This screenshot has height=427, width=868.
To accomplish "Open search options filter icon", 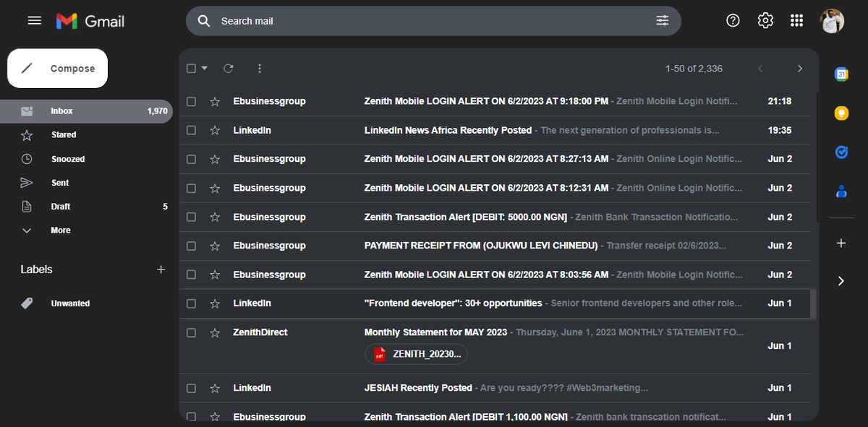I will click(x=662, y=21).
